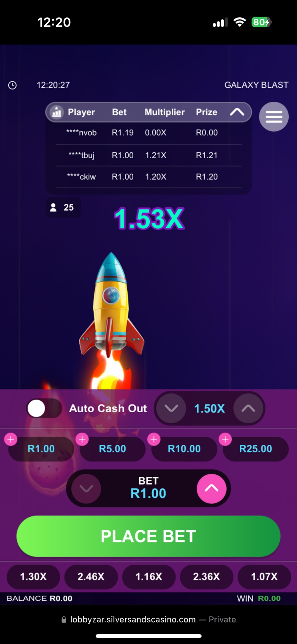The height and width of the screenshot is (644, 297).
Task: Raise the bet with the pink up arrow
Action: 211,489
